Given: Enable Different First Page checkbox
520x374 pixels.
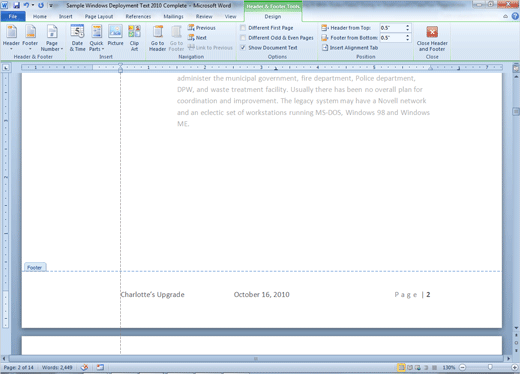Looking at the screenshot, I should (243, 28).
